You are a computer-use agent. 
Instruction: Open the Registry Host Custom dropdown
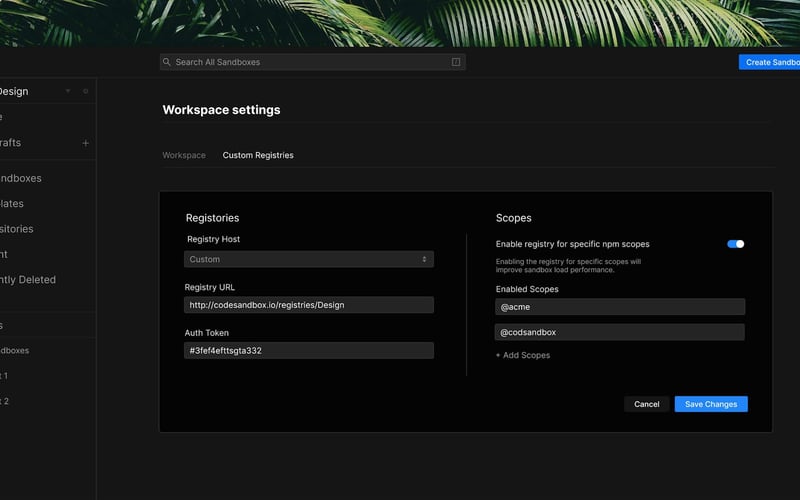(309, 259)
